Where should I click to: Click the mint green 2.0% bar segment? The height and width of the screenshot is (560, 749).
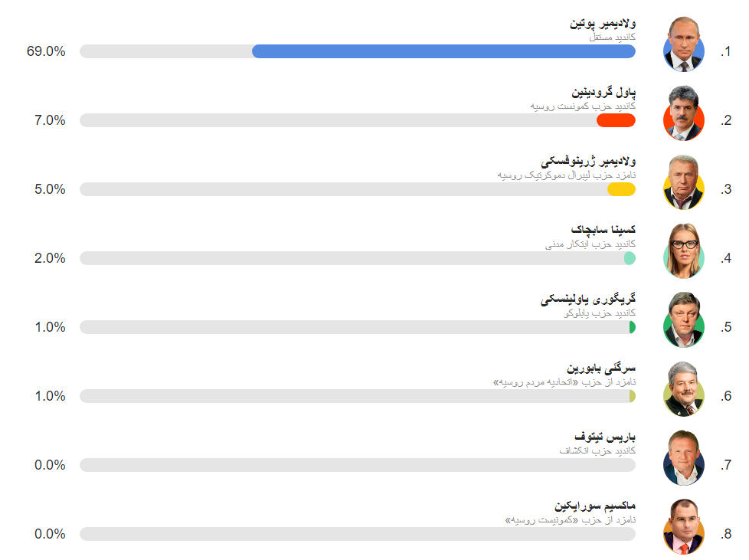tap(630, 258)
